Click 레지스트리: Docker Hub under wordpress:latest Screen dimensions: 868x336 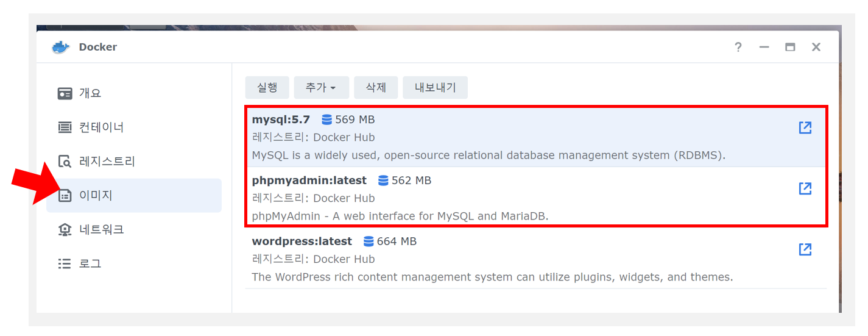[313, 259]
